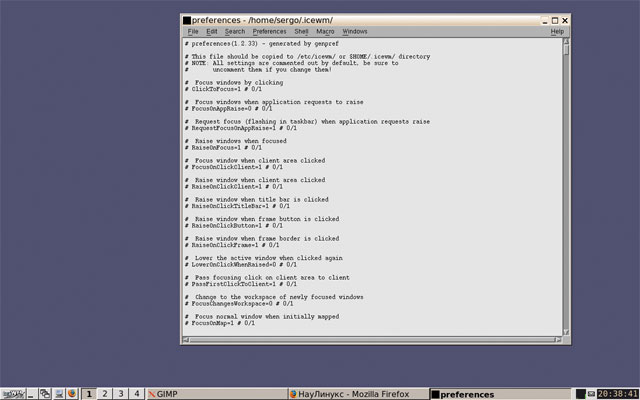640x400 pixels.
Task: Place cursor on 'FocusOnAppRaise=0' line
Action: pyautogui.click(x=228, y=109)
